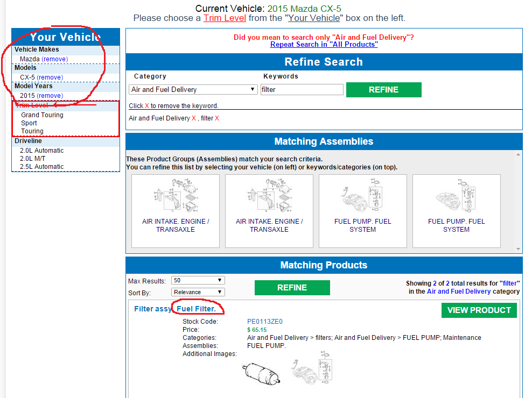Viewport: 532px width, 398px height.
Task: Remove the 2015 model year
Action: (50, 96)
